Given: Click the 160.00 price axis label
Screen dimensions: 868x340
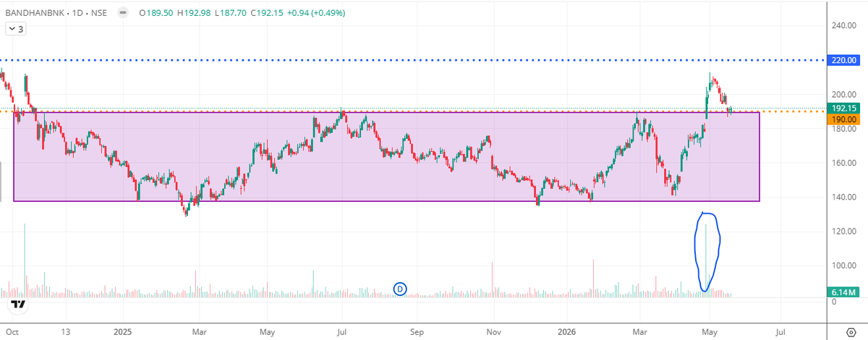Looking at the screenshot, I should 844,163.
